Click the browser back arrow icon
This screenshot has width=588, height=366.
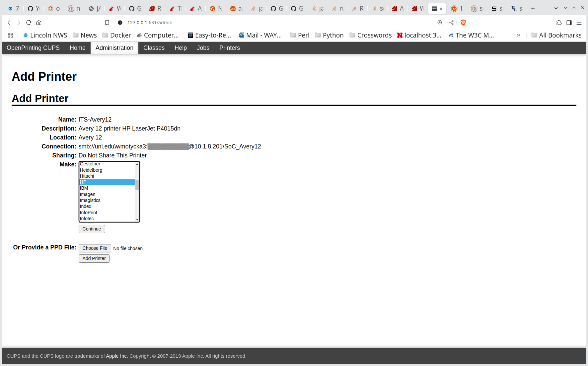pyautogui.click(x=9, y=23)
